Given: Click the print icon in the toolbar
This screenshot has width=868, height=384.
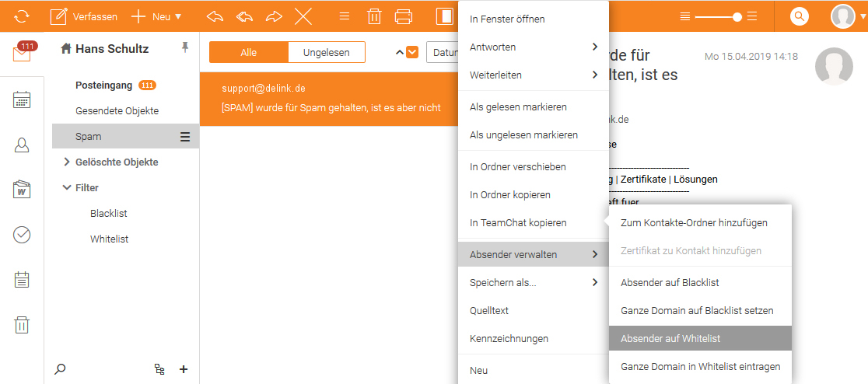Looking at the screenshot, I should click(403, 16).
